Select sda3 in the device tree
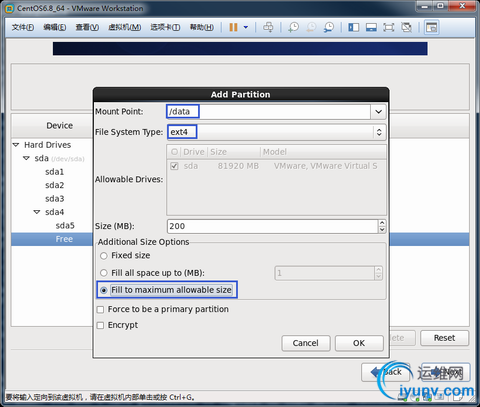This screenshot has width=480, height=407. [54, 199]
